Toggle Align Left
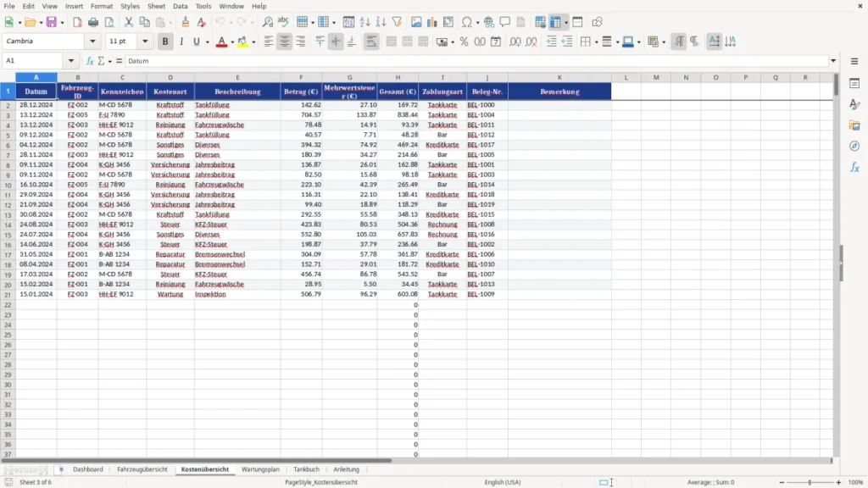Screen dimensions: 868x488 click(x=269, y=42)
